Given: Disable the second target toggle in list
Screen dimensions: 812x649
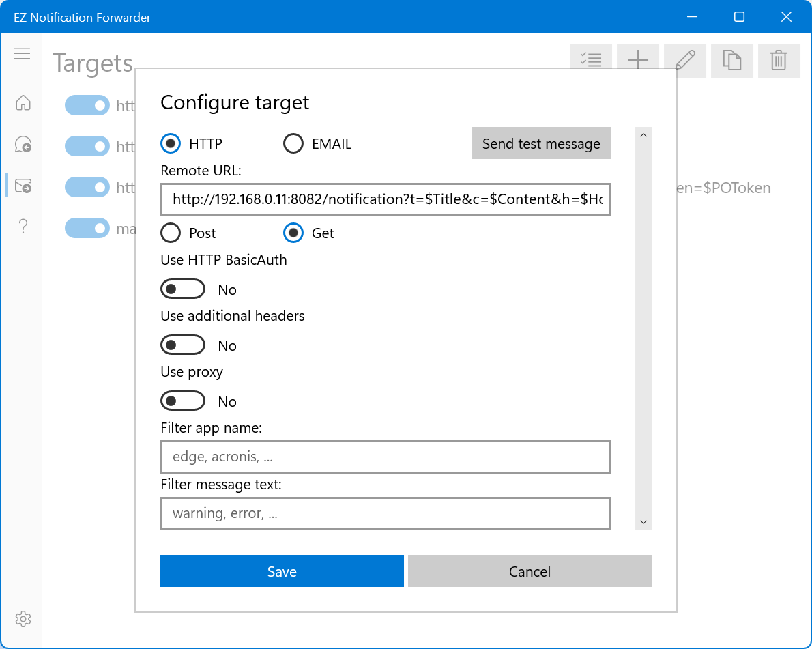Looking at the screenshot, I should [x=87, y=146].
